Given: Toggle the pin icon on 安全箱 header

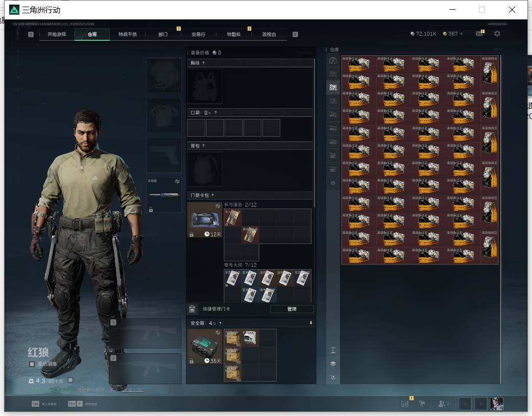Looking at the screenshot, I should pos(311,324).
